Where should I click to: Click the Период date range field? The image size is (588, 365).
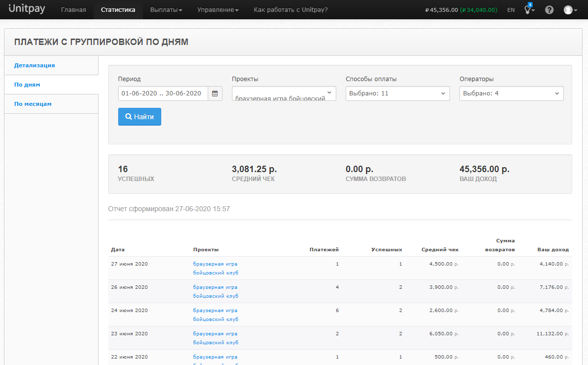coord(163,93)
